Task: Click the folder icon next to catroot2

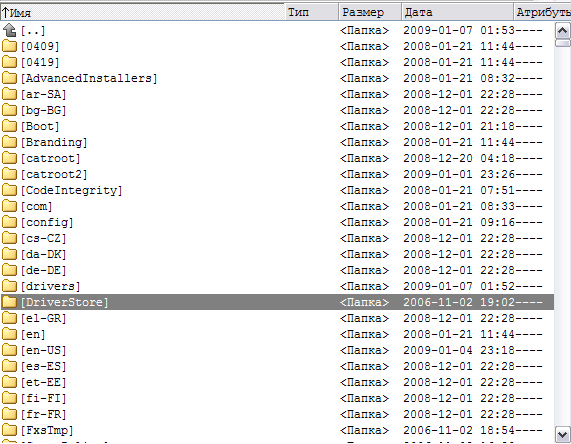Action: (x=9, y=174)
